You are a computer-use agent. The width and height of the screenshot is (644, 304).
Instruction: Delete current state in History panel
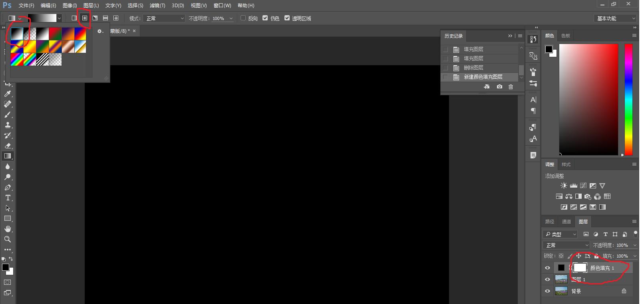coord(511,86)
